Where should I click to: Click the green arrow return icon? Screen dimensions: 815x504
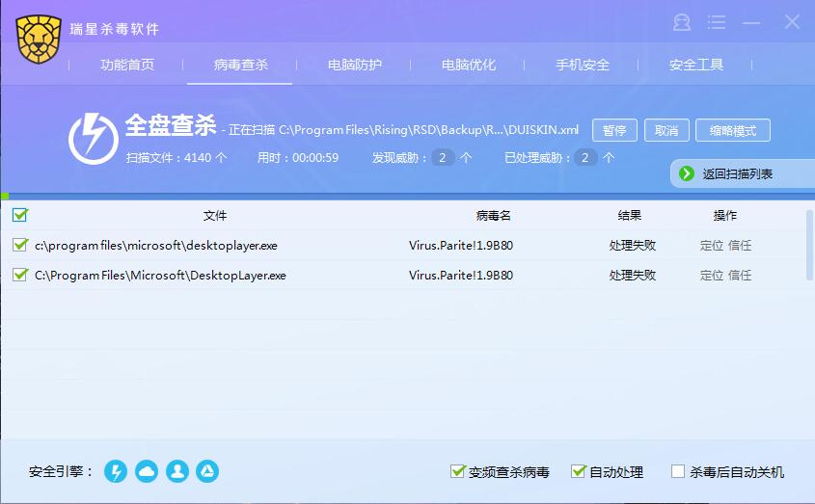pos(687,173)
